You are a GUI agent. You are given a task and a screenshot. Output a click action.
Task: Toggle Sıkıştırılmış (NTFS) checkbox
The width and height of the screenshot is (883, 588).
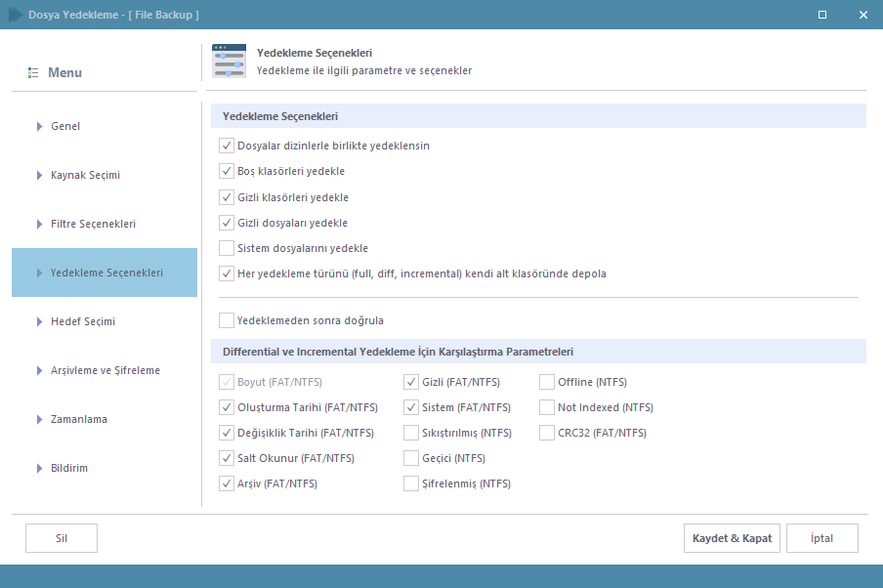click(411, 433)
